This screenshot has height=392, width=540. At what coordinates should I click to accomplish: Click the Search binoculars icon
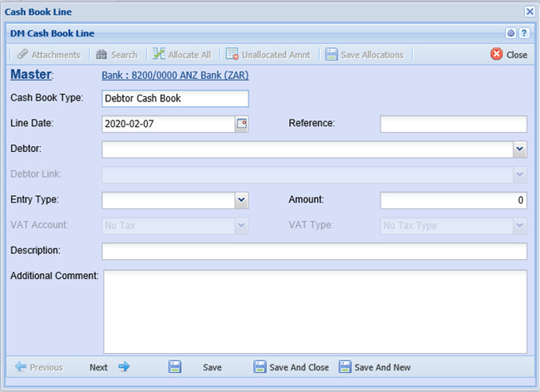point(101,55)
